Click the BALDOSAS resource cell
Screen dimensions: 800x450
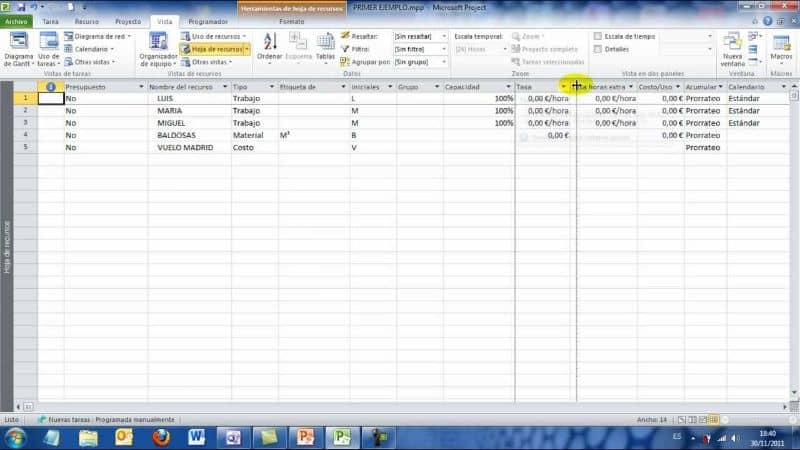coord(189,135)
